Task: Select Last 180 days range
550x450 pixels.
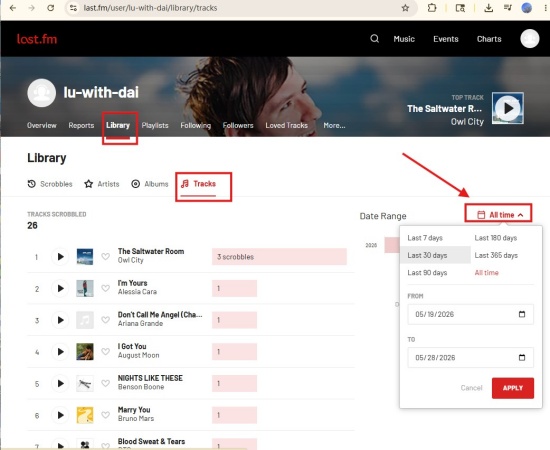Action: pos(496,238)
